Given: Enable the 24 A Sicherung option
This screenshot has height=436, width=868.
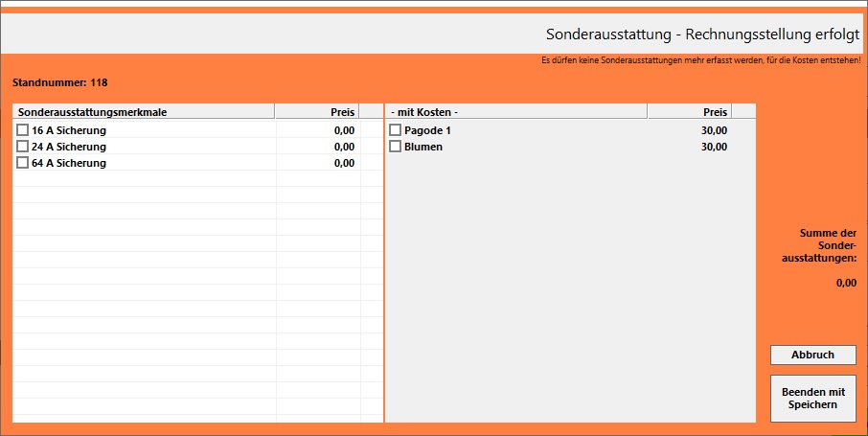Looking at the screenshot, I should (23, 147).
